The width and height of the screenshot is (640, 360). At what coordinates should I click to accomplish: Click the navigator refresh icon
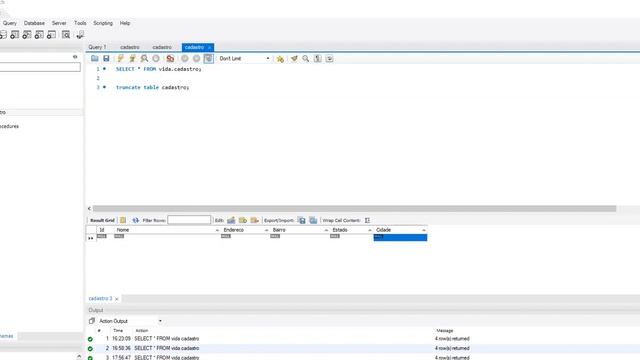click(75, 57)
